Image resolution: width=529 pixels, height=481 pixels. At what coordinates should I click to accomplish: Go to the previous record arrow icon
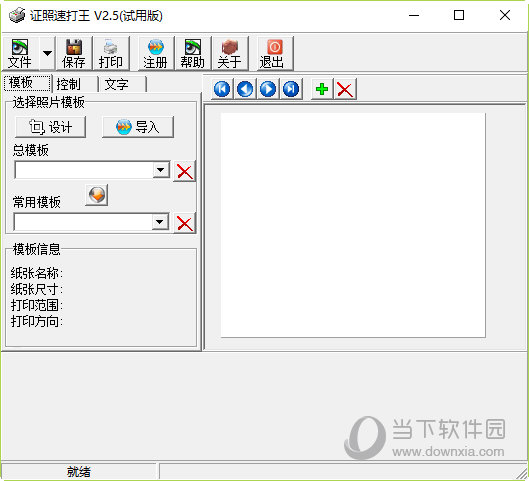tap(245, 89)
